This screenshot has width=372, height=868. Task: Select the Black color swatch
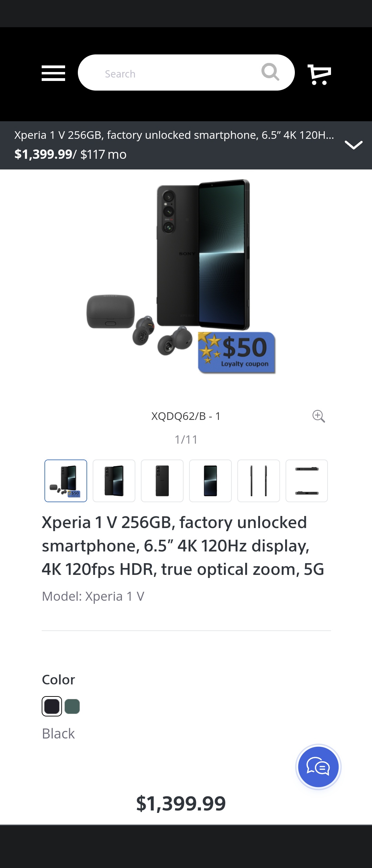tap(52, 706)
